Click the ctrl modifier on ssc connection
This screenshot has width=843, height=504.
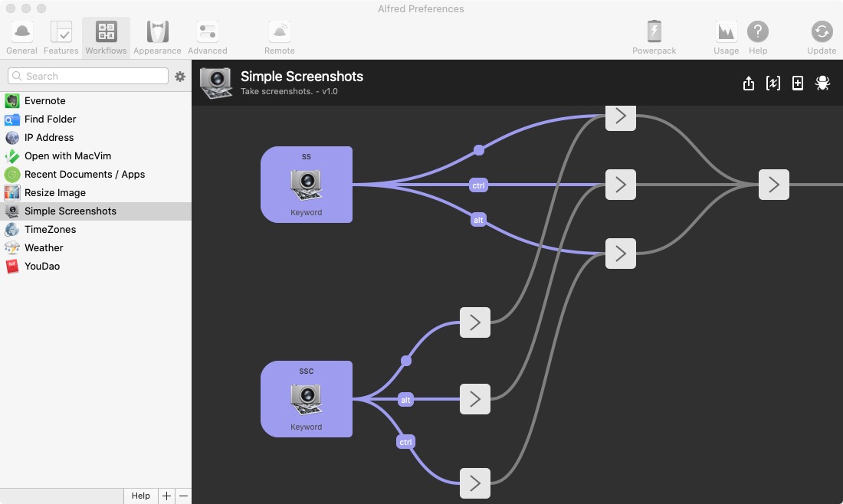click(405, 442)
